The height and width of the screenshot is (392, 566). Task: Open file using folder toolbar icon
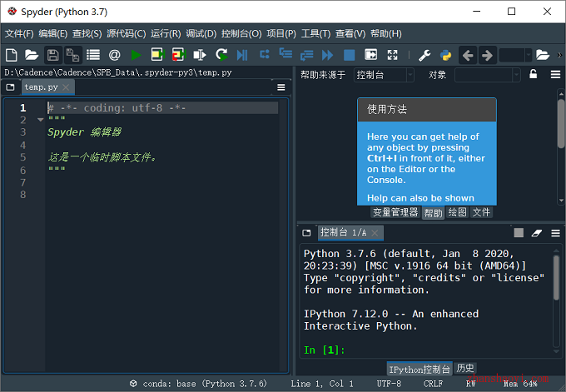click(x=32, y=55)
